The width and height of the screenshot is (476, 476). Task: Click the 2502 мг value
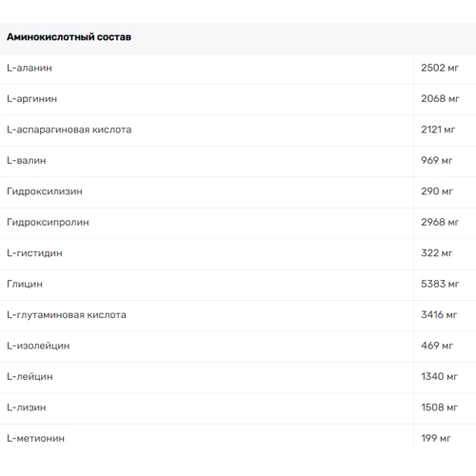click(440, 68)
